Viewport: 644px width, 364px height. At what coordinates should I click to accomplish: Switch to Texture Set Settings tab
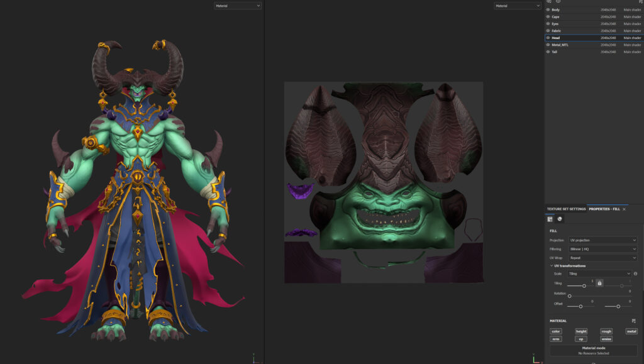pos(566,209)
